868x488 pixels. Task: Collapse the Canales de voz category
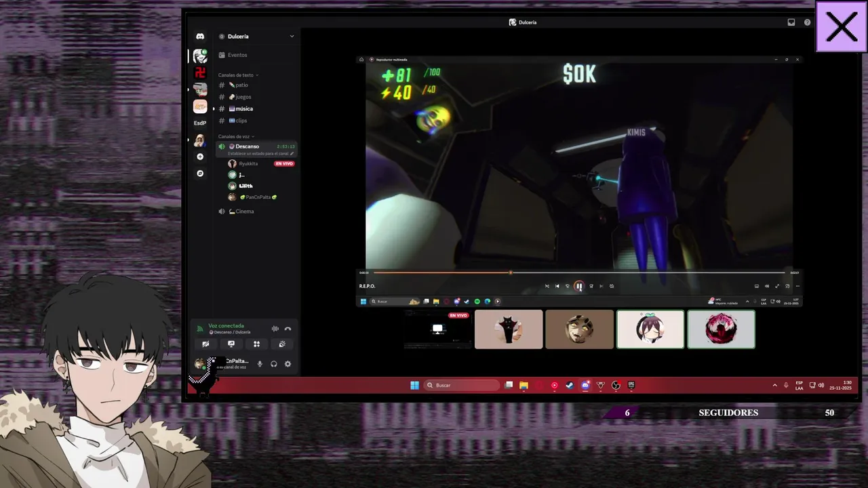[x=236, y=137]
